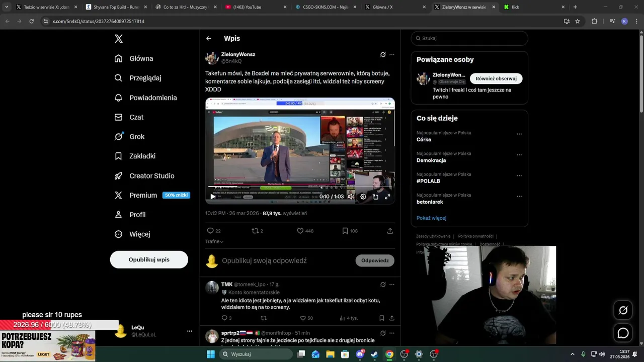Image resolution: width=644 pixels, height=362 pixels.
Task: Open more options for trend betoniarek
Action: coord(519,196)
